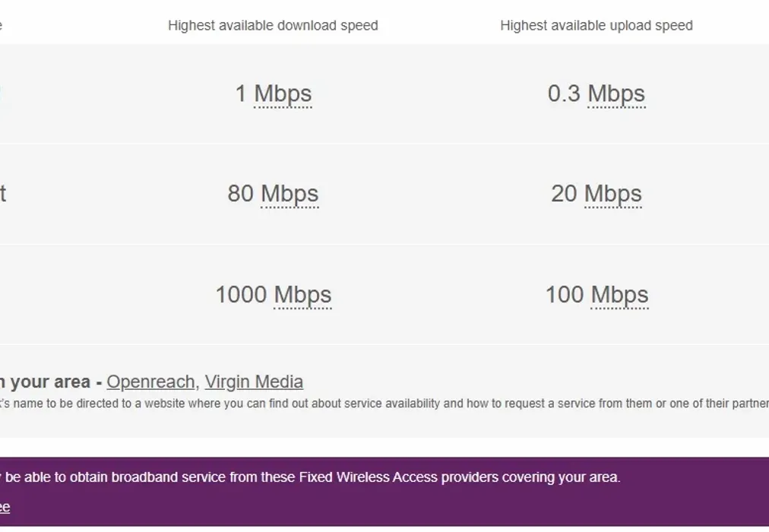Click 'Mbps' tooltip next to 100 Mbps upload
This screenshot has width=769, height=532.
tap(620, 294)
